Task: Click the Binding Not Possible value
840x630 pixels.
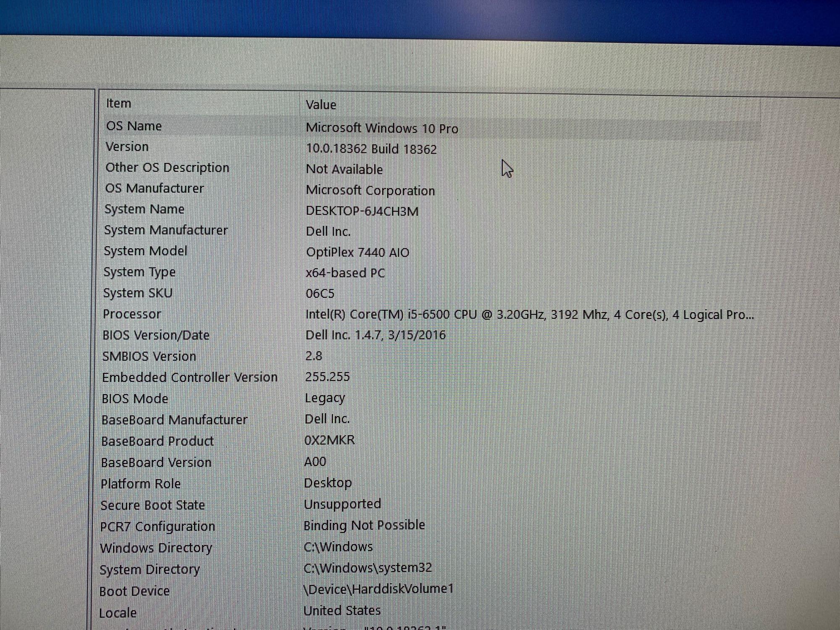Action: click(365, 525)
